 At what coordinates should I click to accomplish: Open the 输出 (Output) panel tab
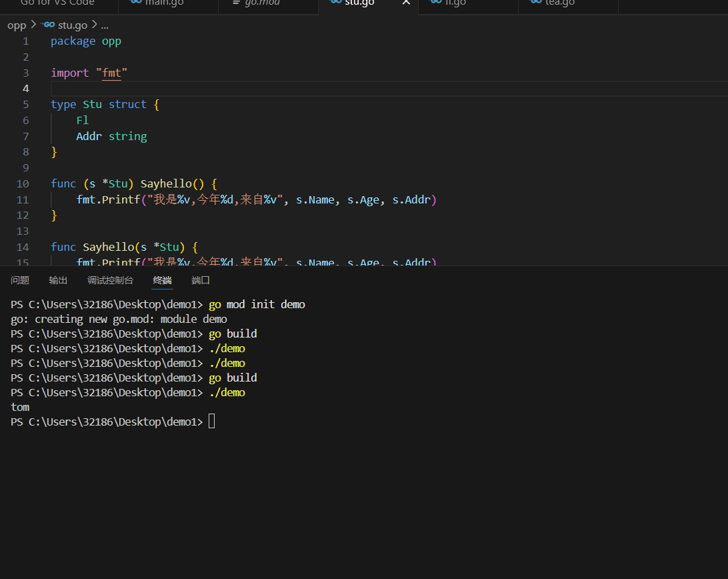point(58,280)
